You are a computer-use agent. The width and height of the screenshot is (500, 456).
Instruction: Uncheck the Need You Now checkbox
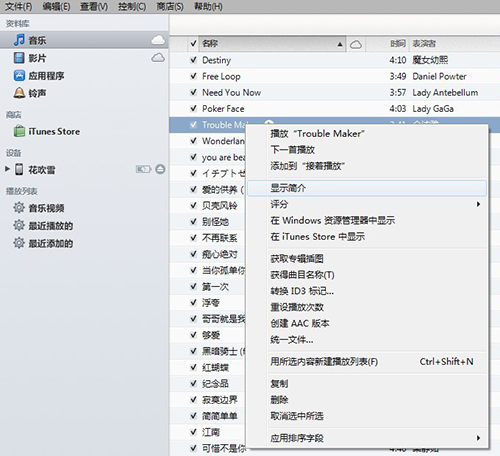[193, 92]
